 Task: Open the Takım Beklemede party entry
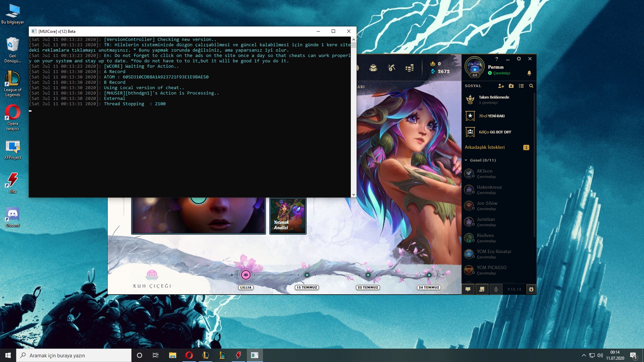(498, 100)
